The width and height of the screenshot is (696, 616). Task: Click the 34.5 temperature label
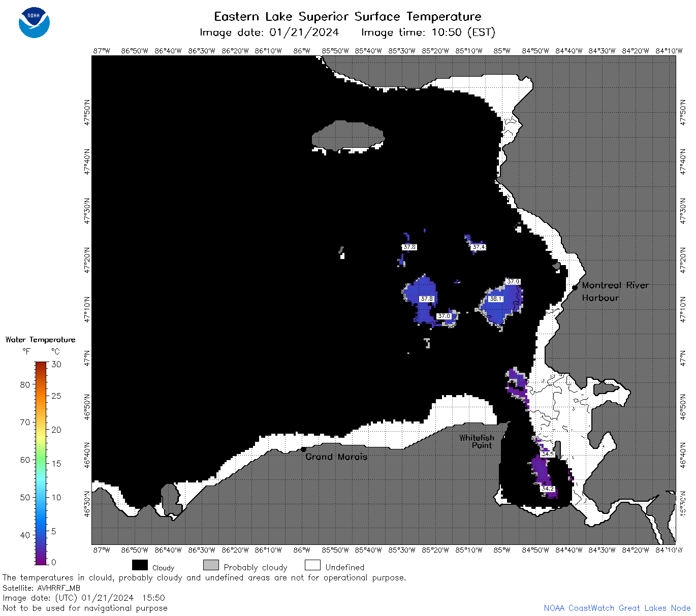click(547, 454)
